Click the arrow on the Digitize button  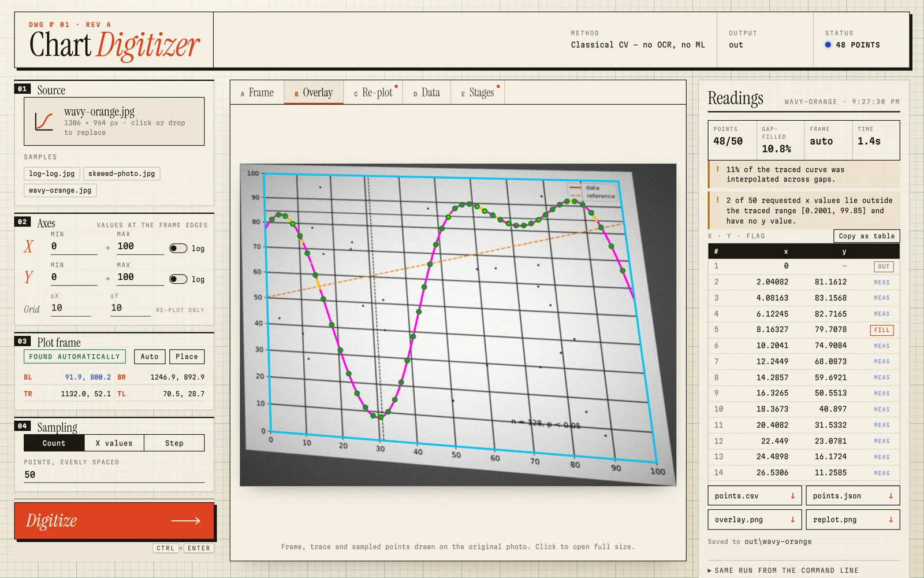pos(185,521)
